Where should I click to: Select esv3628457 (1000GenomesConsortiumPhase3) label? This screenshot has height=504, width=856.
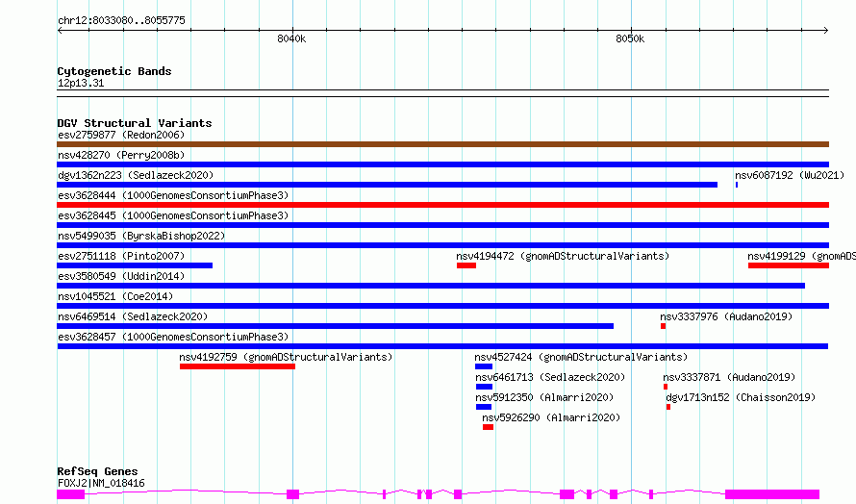[x=173, y=337]
